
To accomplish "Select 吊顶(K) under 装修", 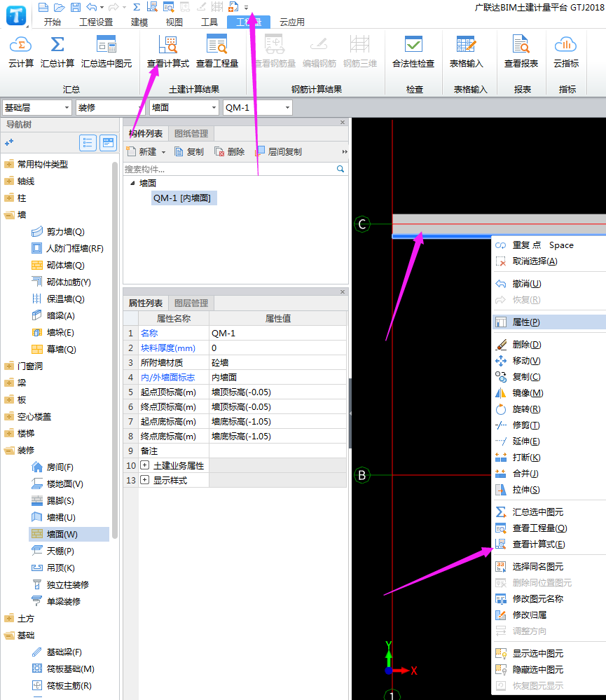I will tap(60, 568).
